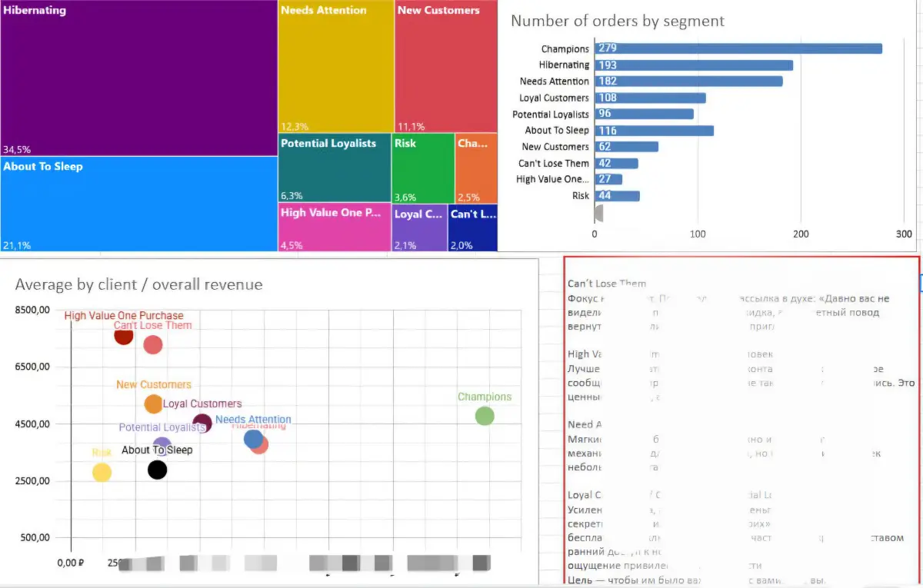This screenshot has height=588, width=923.
Task: Click the Number of orders by segment title
Action: pos(618,22)
